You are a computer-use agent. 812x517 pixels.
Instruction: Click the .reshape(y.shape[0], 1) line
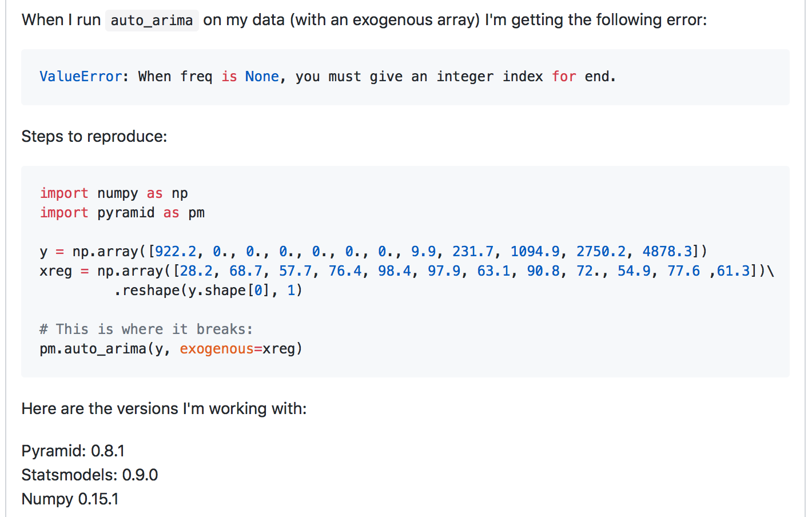coord(208,291)
